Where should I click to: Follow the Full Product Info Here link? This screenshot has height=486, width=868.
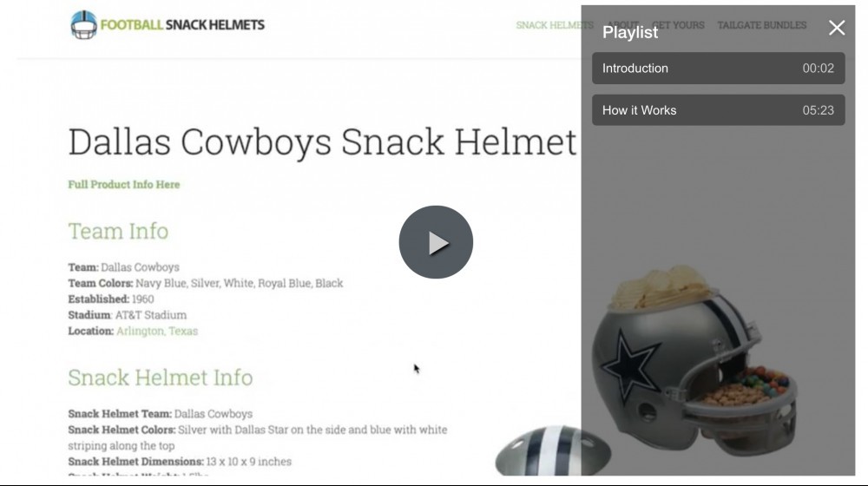click(x=124, y=184)
